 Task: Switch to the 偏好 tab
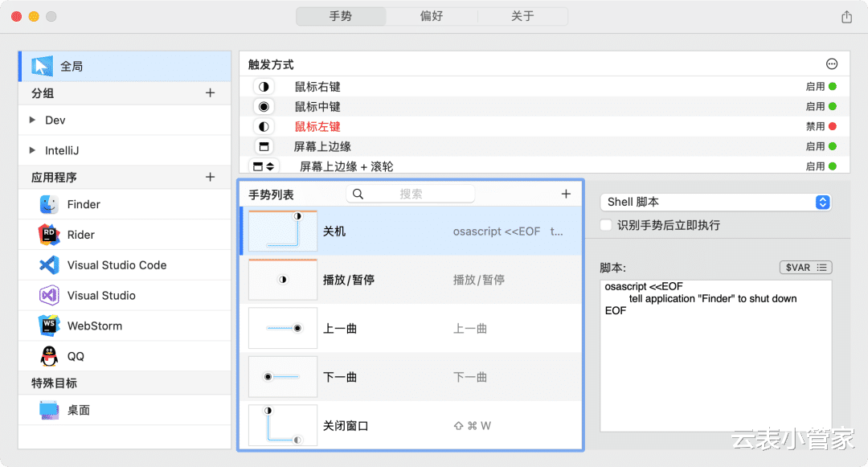(432, 16)
